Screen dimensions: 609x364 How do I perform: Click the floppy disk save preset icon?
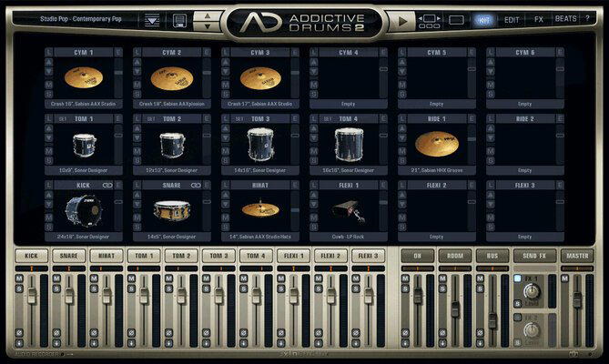(x=178, y=20)
